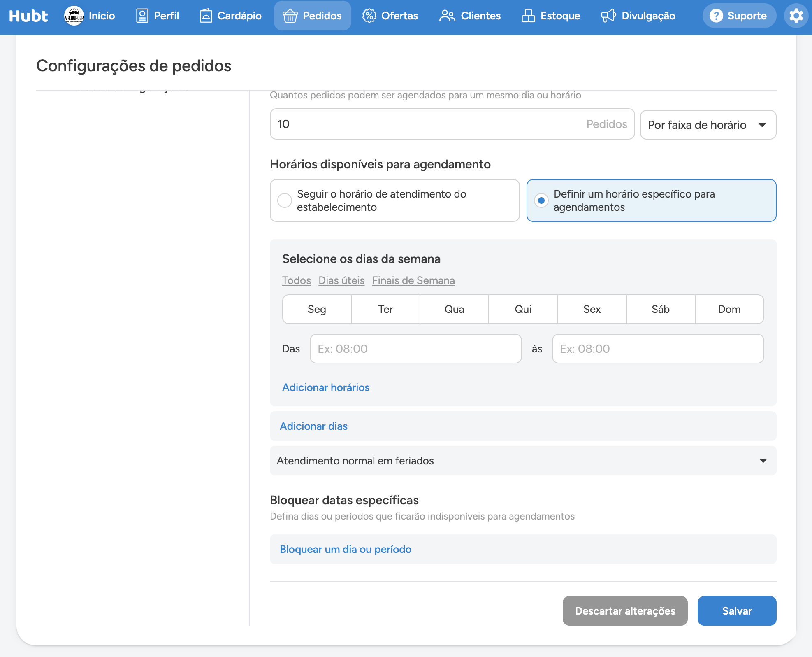Click the Suporte question mark icon
Viewport: 812px width, 657px height.
716,16
